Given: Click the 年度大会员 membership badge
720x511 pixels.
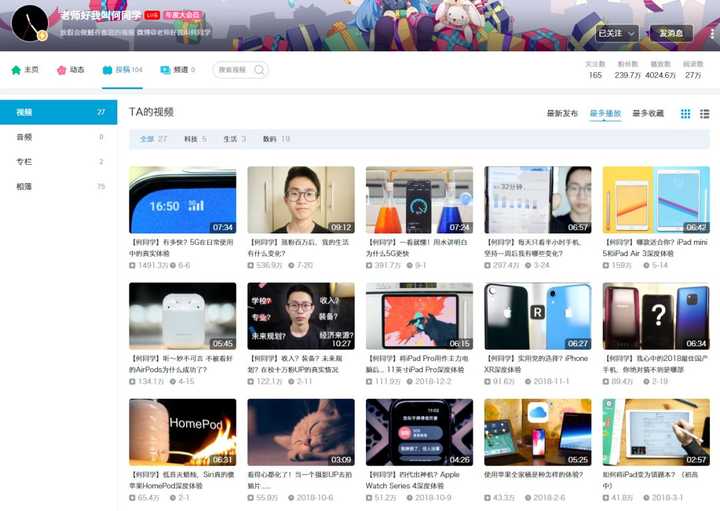Looking at the screenshot, I should pyautogui.click(x=183, y=15).
